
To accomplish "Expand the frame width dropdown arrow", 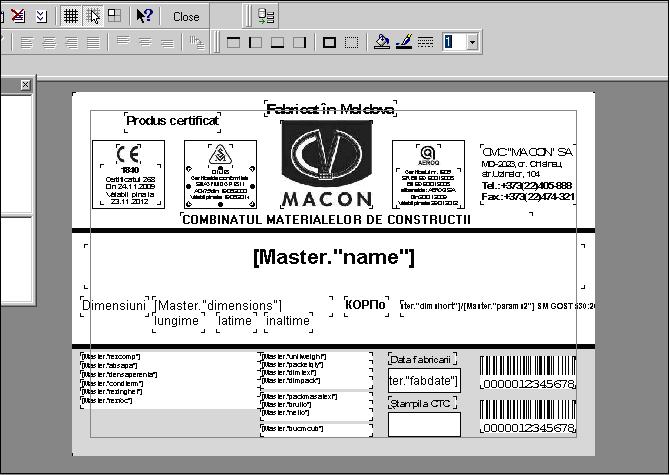I will click(472, 42).
